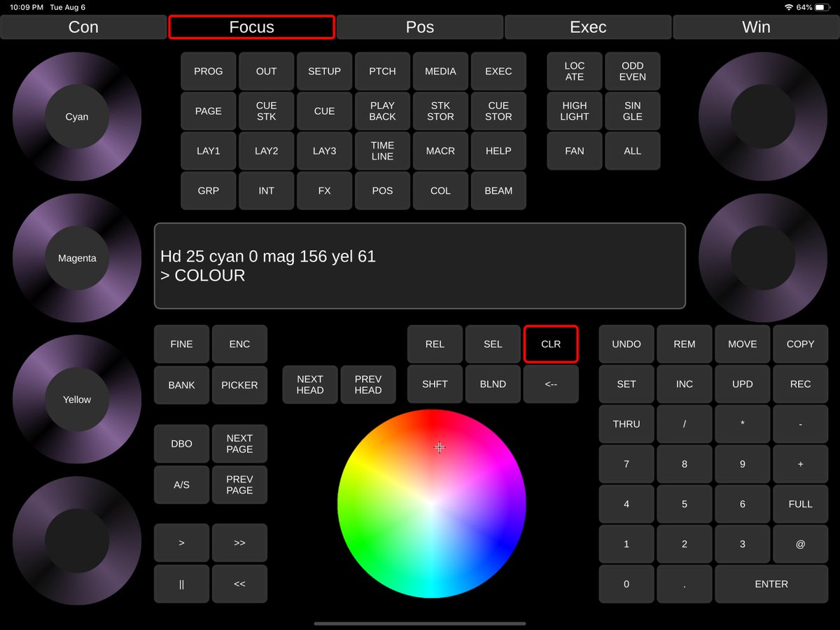This screenshot has width=840, height=630.
Task: Tap the Cyan encoder wheel
Action: 77,117
